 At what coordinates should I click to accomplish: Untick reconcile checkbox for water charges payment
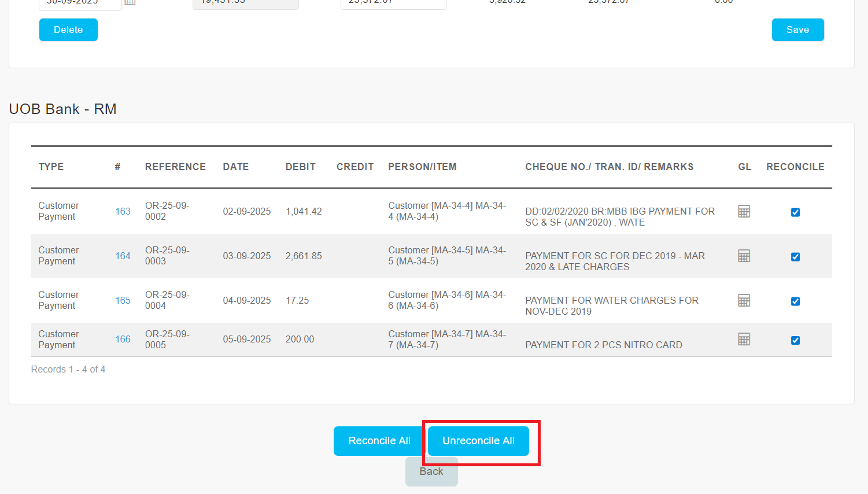pyautogui.click(x=795, y=301)
